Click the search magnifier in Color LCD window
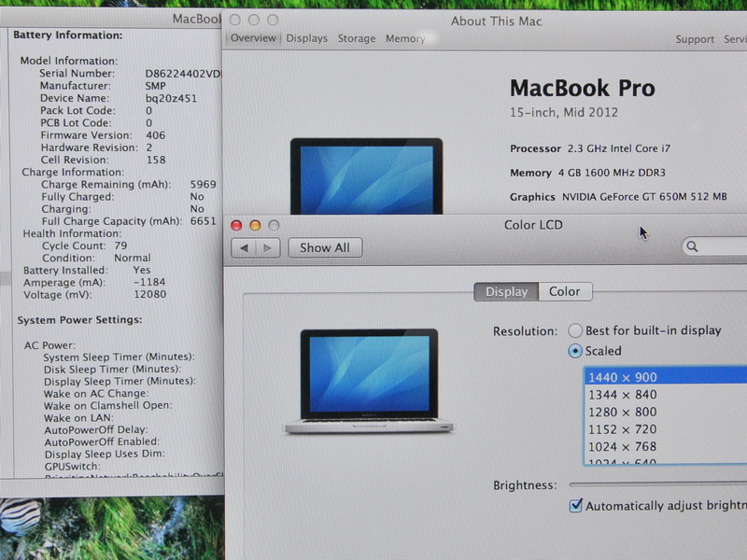The width and height of the screenshot is (747, 560). [692, 246]
